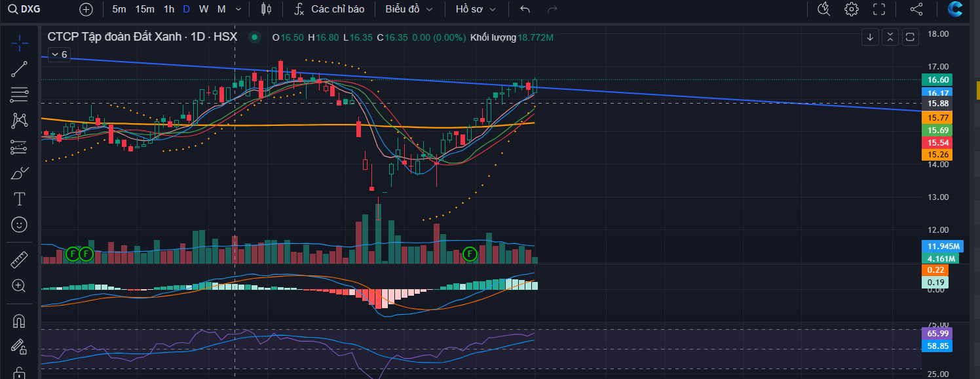The width and height of the screenshot is (980, 379).
Task: Toggle fullscreen mode
Action: click(879, 9)
